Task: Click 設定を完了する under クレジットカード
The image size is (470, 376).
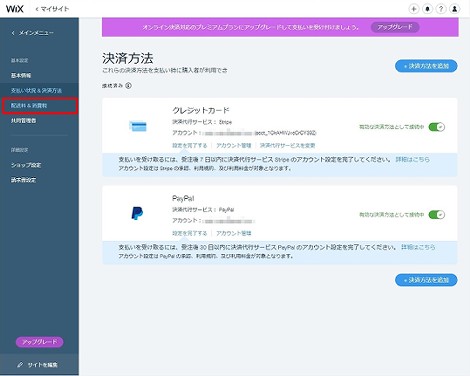Action: click(x=190, y=146)
